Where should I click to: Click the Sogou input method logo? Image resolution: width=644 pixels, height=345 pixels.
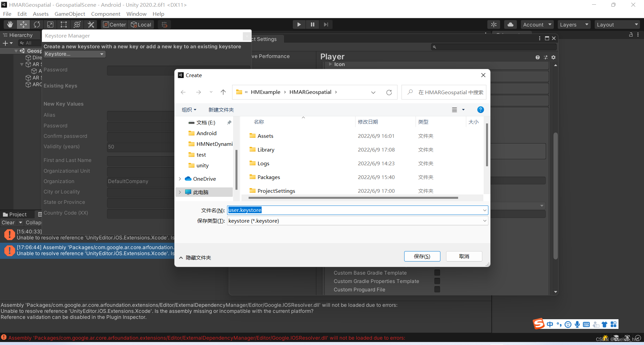pos(539,324)
